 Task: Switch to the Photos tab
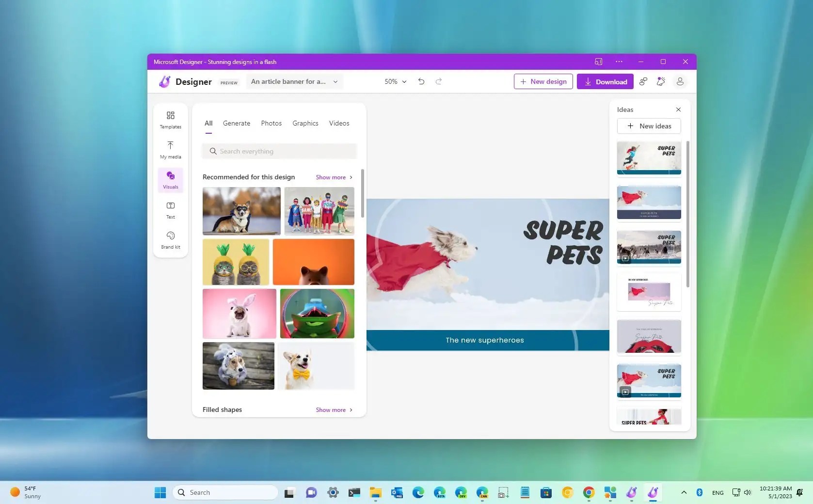coord(271,123)
